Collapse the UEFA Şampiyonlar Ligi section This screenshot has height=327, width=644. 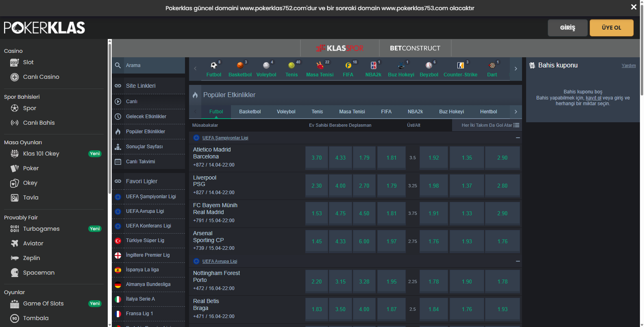[518, 138]
